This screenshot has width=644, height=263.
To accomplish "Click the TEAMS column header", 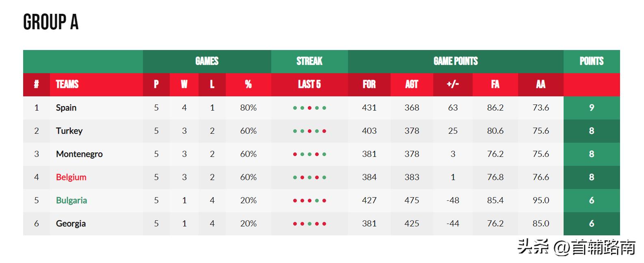I will click(x=67, y=85).
